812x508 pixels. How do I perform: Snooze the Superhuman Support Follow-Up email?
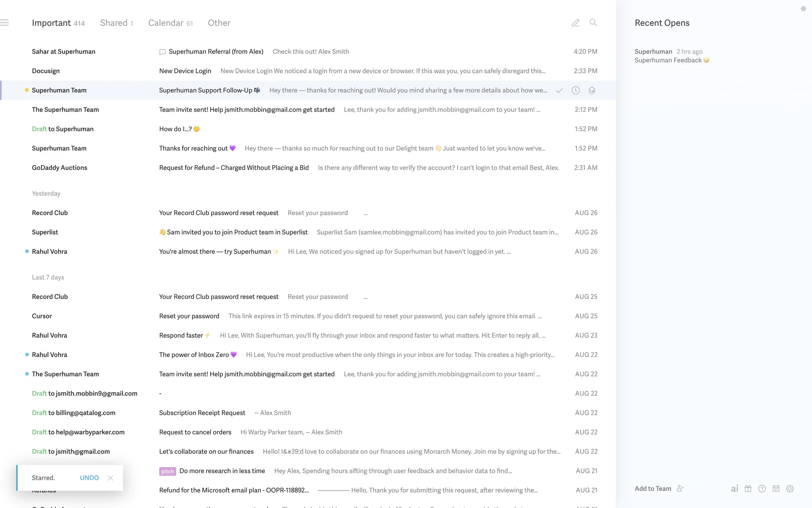pos(576,91)
